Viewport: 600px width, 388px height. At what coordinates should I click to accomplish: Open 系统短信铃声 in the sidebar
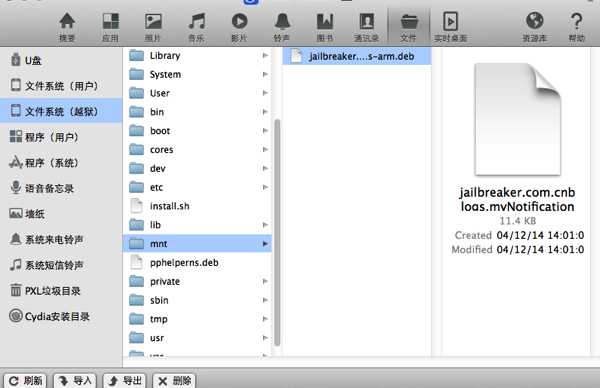click(x=61, y=265)
